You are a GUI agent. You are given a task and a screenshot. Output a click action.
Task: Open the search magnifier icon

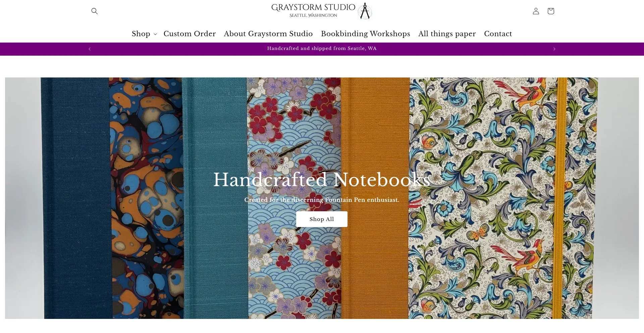pos(95,11)
